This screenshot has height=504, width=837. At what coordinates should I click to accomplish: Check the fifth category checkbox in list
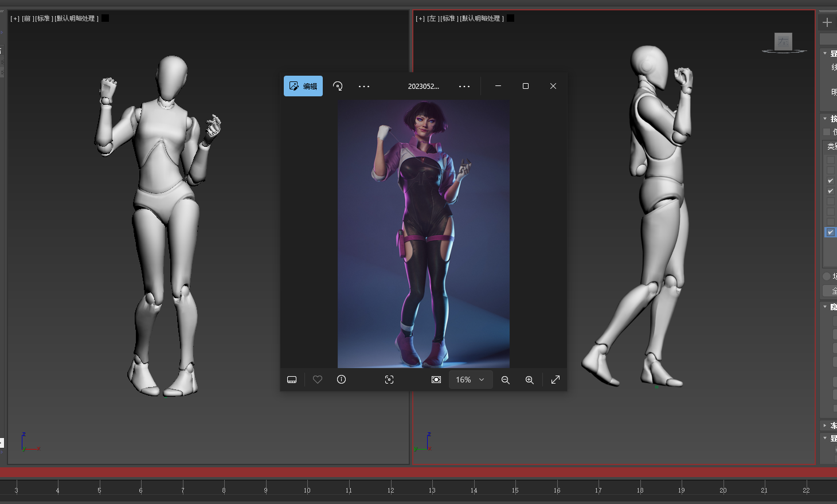click(x=831, y=201)
